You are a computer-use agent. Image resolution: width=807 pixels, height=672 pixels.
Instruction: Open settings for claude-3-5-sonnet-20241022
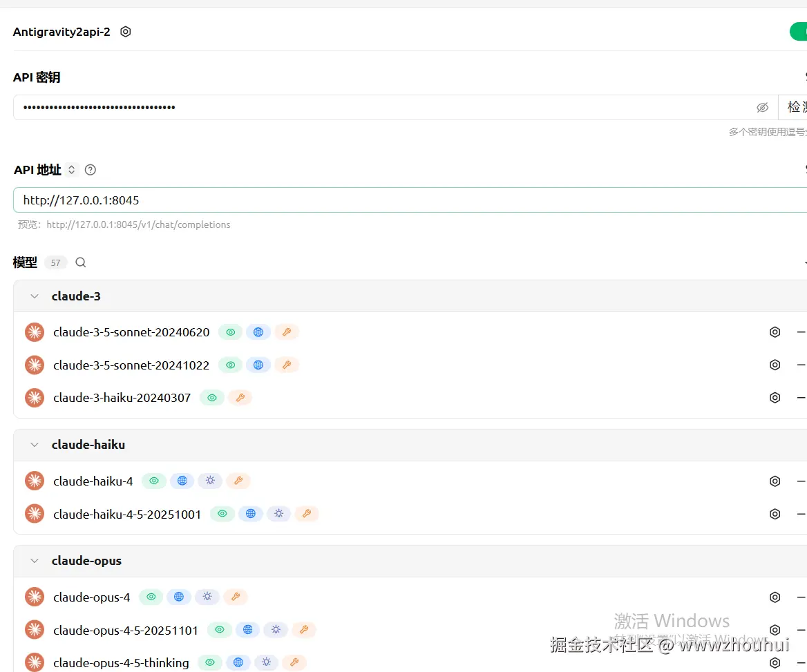775,365
